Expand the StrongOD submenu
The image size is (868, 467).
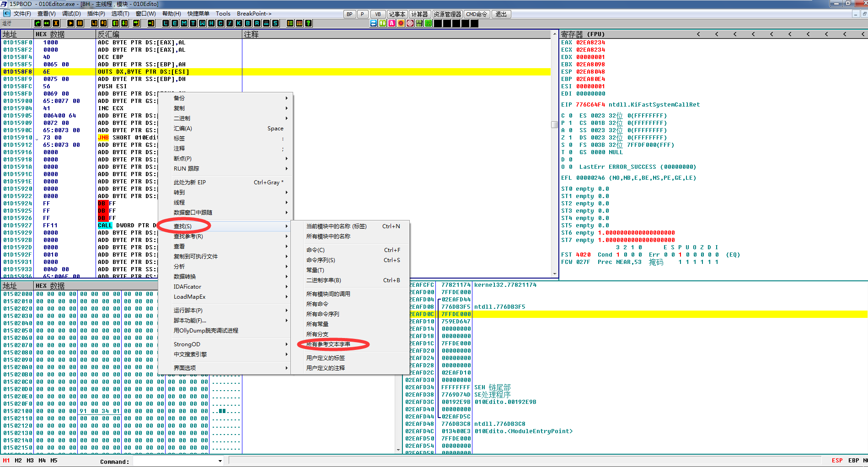pyautogui.click(x=225, y=344)
